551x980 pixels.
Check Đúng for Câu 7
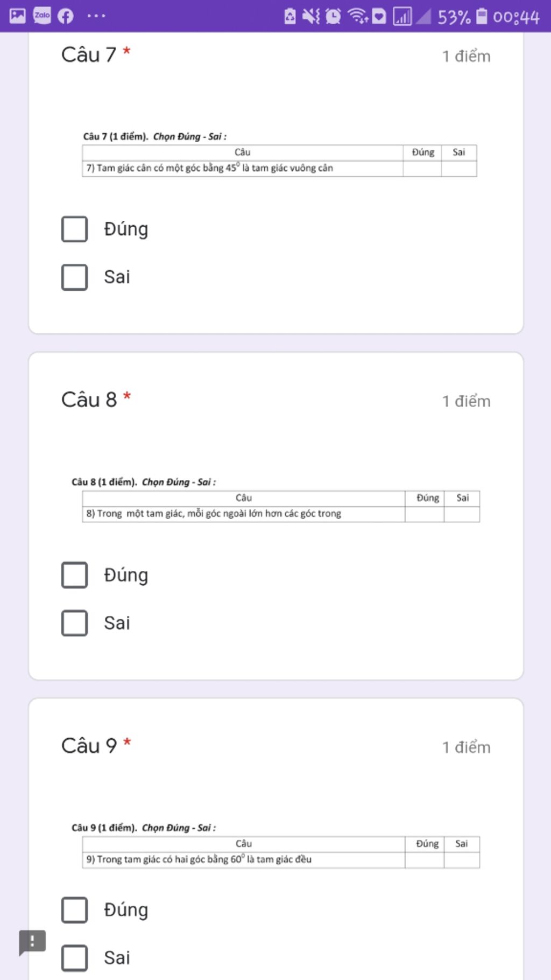click(x=75, y=229)
